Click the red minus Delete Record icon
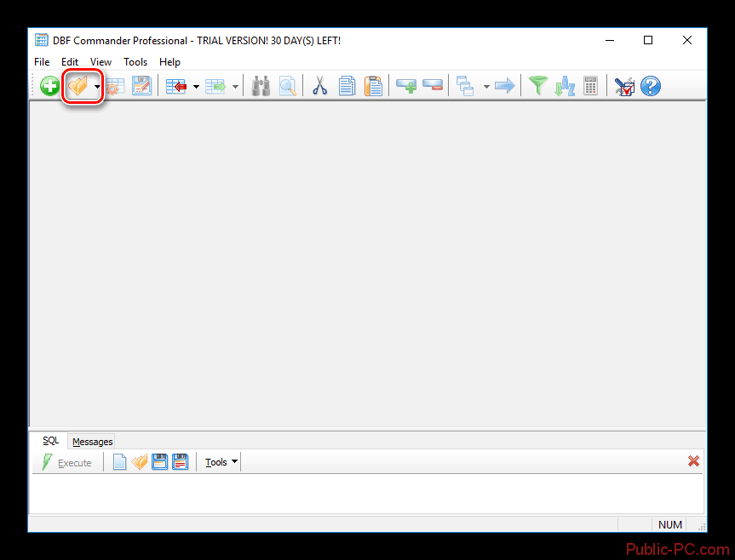The width and height of the screenshot is (735, 560). [433, 86]
